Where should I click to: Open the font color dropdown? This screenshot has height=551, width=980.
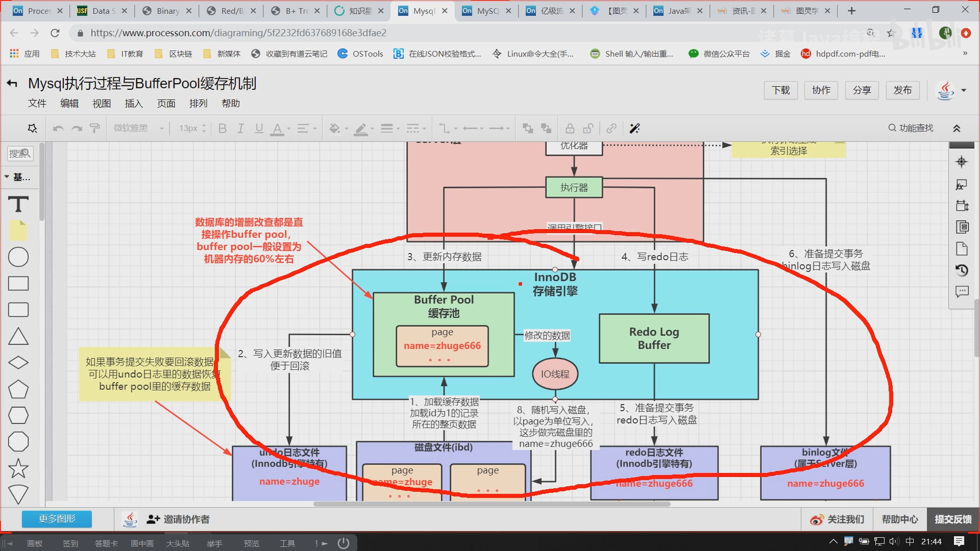(280, 129)
